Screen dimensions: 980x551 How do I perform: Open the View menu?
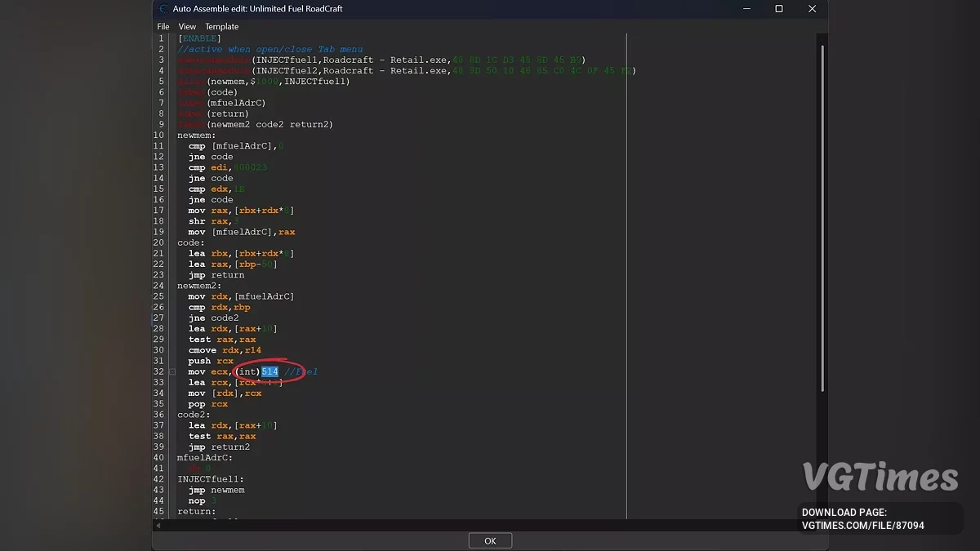click(x=187, y=27)
